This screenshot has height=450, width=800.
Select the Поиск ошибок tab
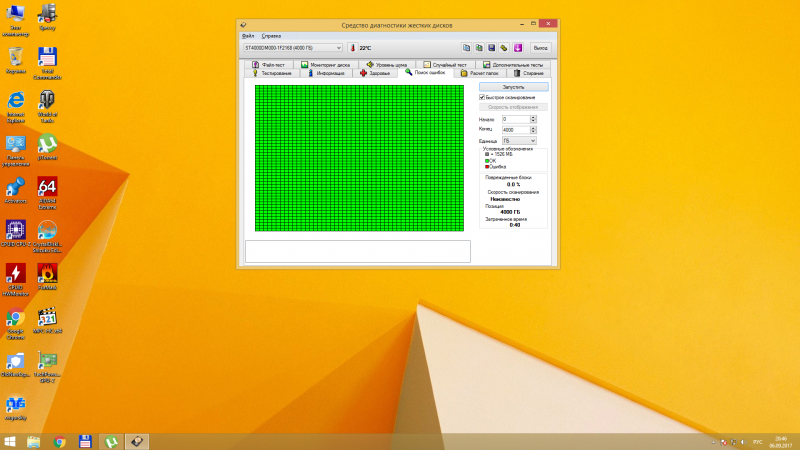tap(426, 72)
